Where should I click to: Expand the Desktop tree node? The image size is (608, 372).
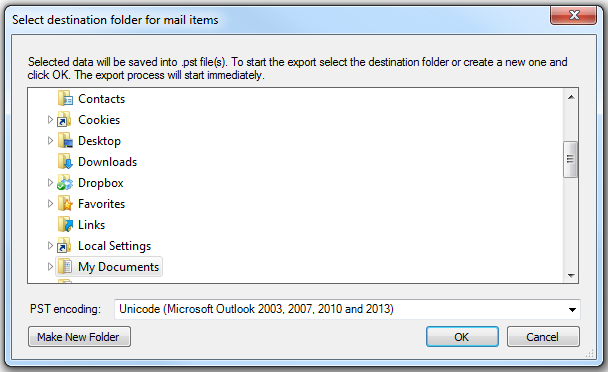pos(50,140)
